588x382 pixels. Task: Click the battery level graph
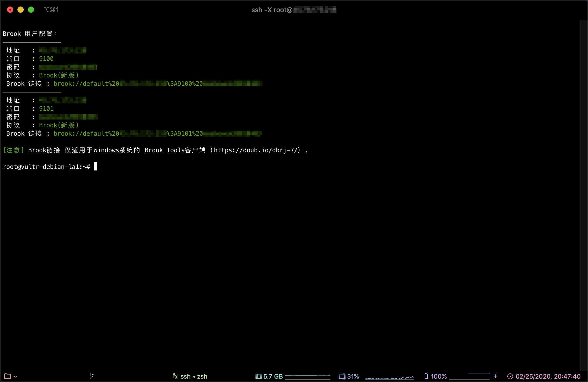click(x=469, y=376)
